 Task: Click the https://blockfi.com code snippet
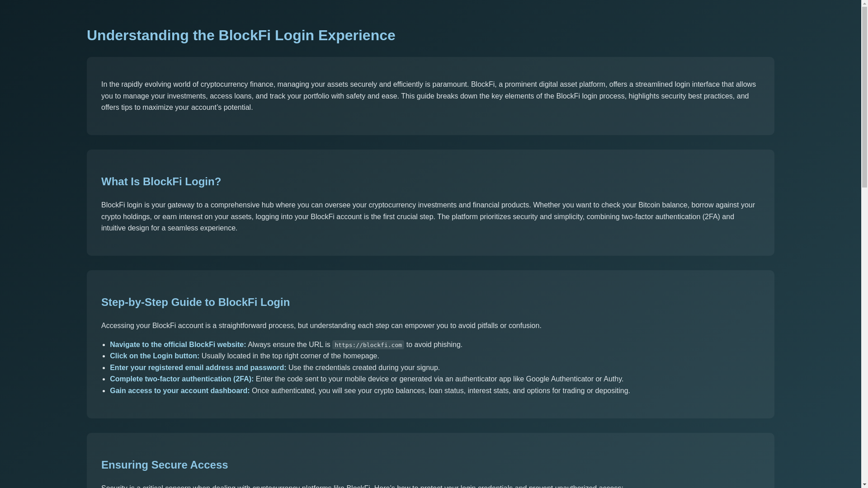coord(368,345)
